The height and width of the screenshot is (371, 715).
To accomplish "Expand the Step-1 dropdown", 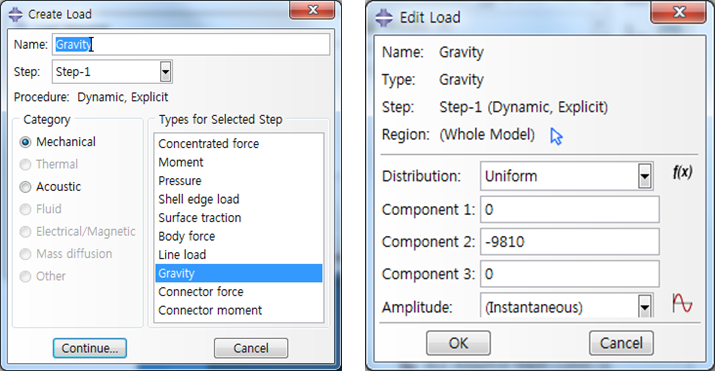I will point(166,72).
